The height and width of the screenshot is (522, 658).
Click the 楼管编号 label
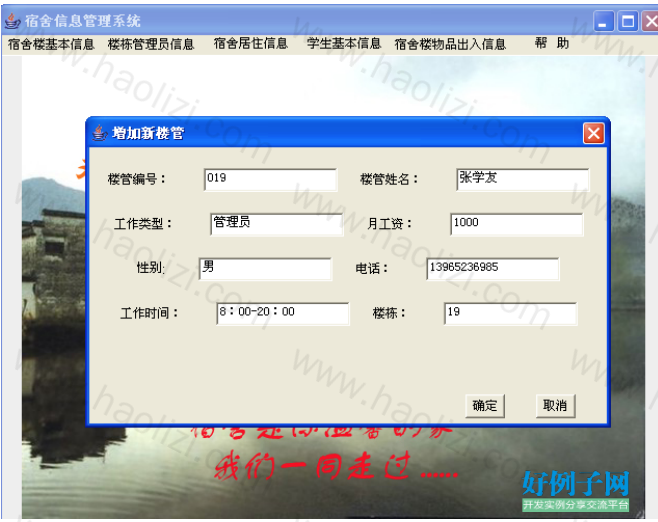point(137,180)
